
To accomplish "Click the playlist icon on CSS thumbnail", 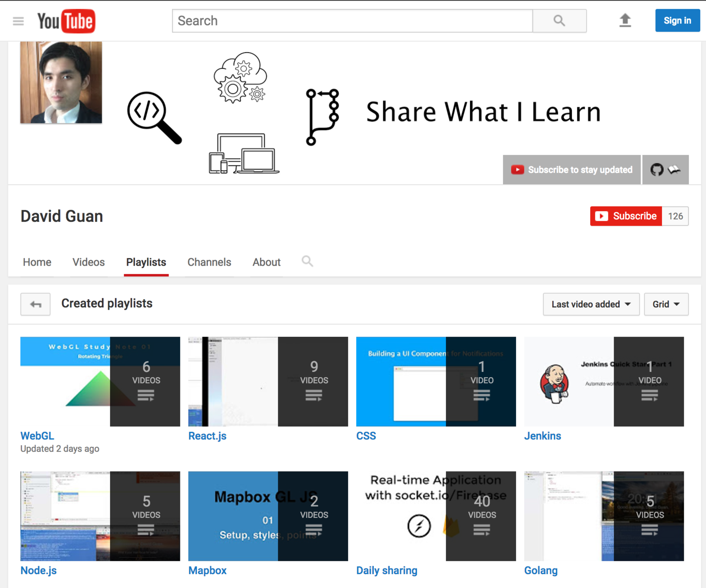I will pos(482,395).
